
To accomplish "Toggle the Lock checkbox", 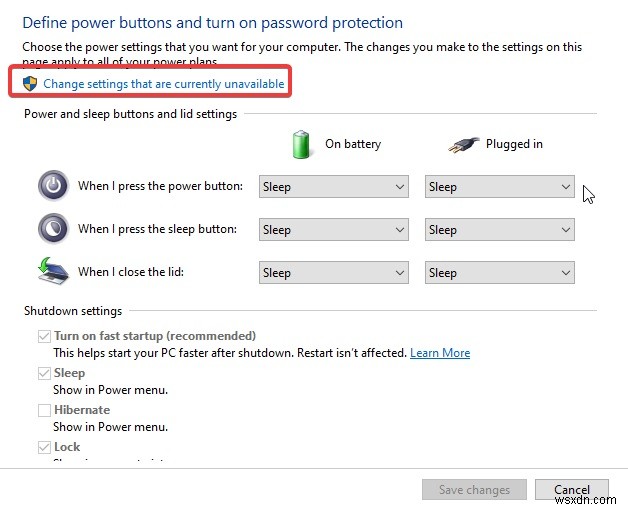I will tap(44, 447).
